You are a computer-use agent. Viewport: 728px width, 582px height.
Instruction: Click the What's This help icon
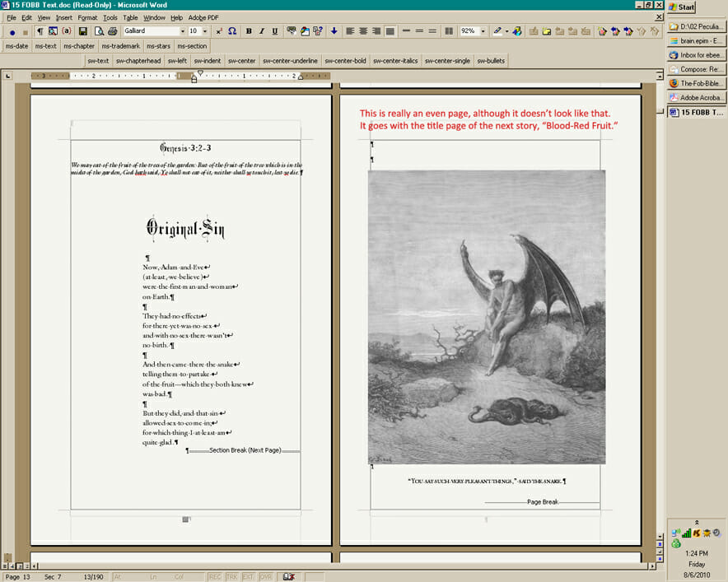click(318, 31)
